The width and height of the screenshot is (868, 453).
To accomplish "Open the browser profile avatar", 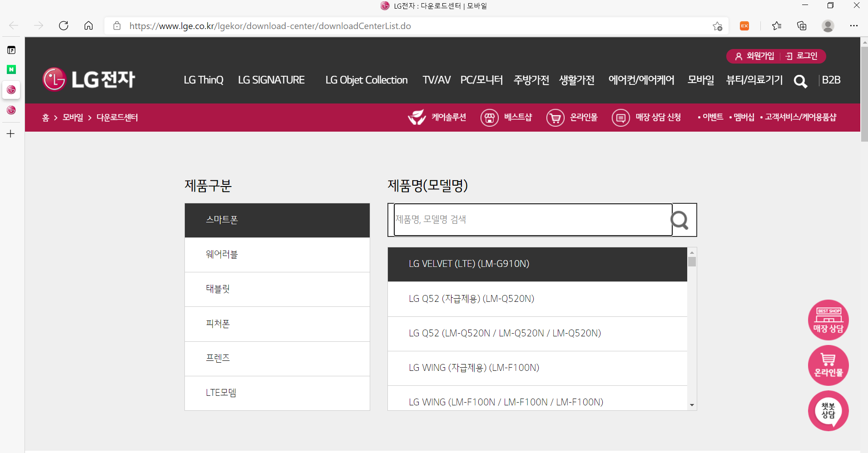I will (x=828, y=26).
